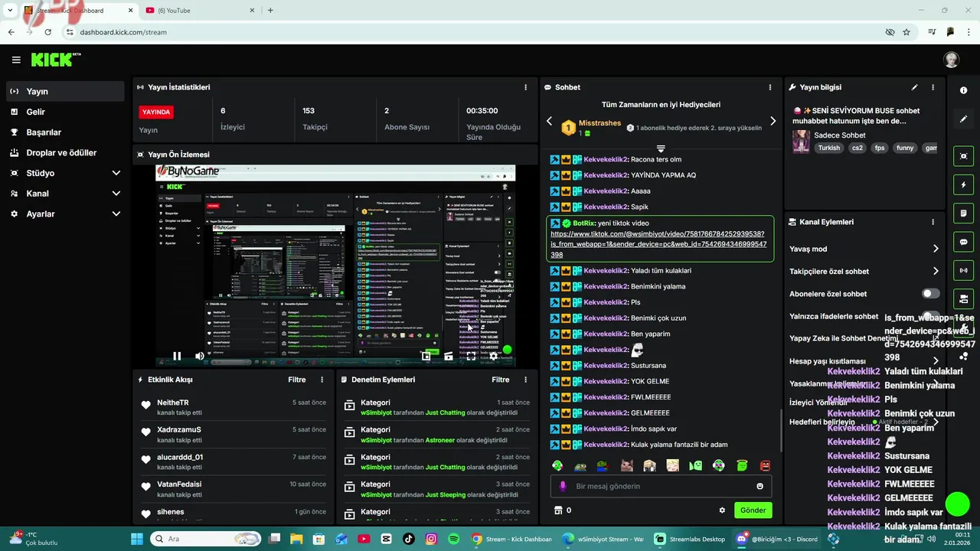Image resolution: width=980 pixels, height=551 pixels.
Task: Bookmark this page with star icon
Action: (906, 32)
